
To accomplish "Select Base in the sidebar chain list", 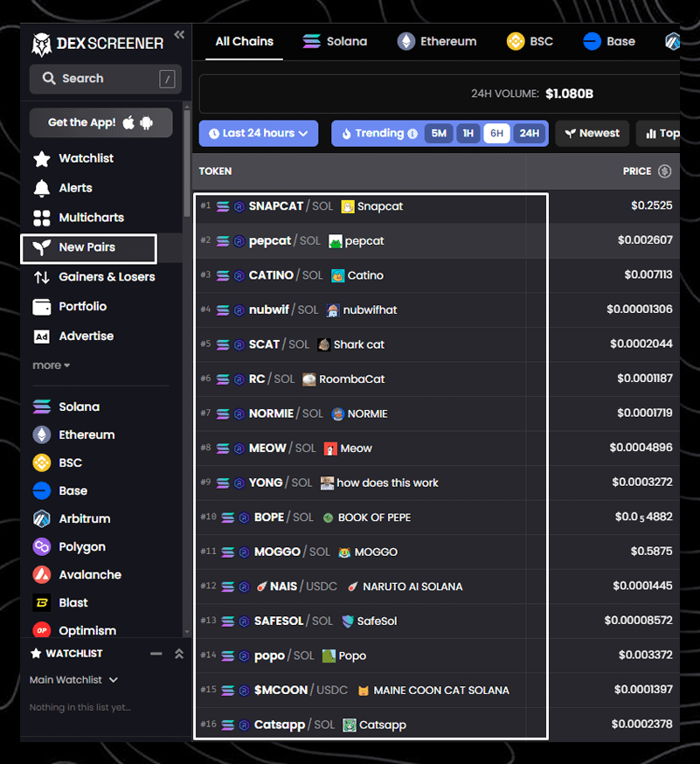I will coord(60,490).
